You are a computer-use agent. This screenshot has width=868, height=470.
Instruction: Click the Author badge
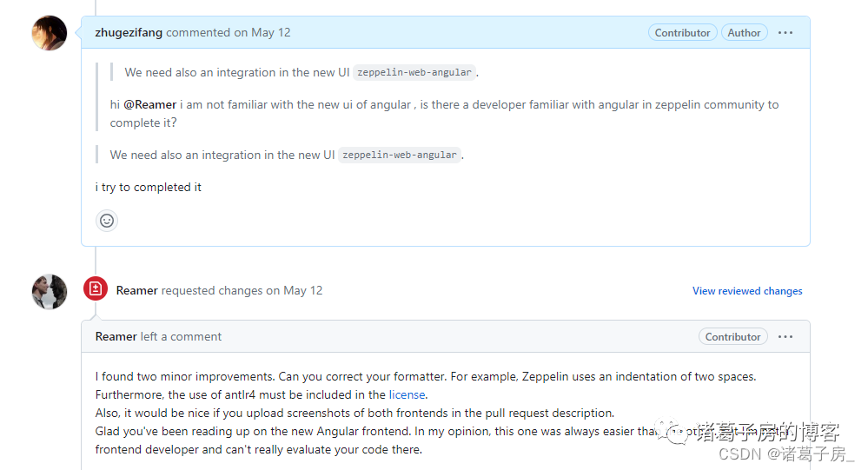click(744, 33)
